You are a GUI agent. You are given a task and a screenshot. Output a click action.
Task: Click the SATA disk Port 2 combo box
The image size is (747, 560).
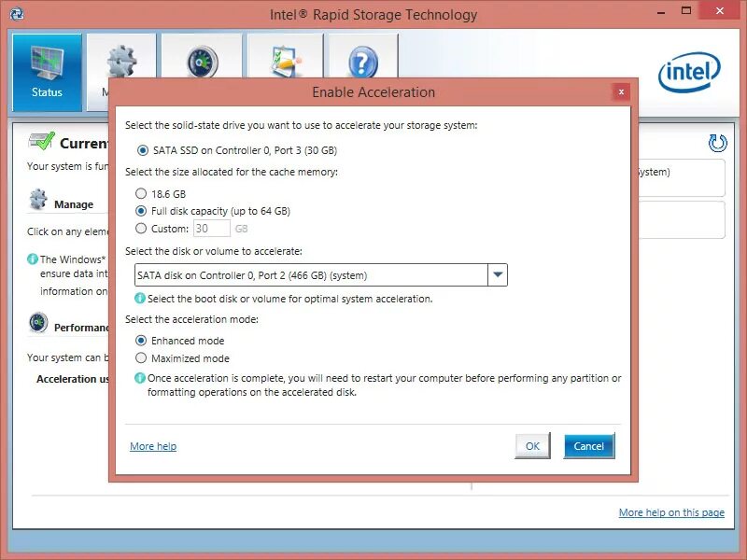click(321, 274)
